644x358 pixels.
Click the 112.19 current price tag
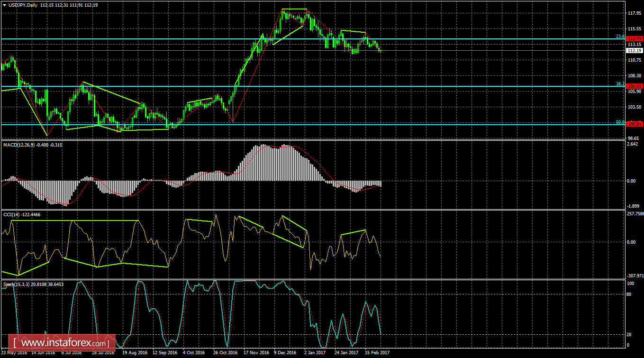click(x=634, y=50)
